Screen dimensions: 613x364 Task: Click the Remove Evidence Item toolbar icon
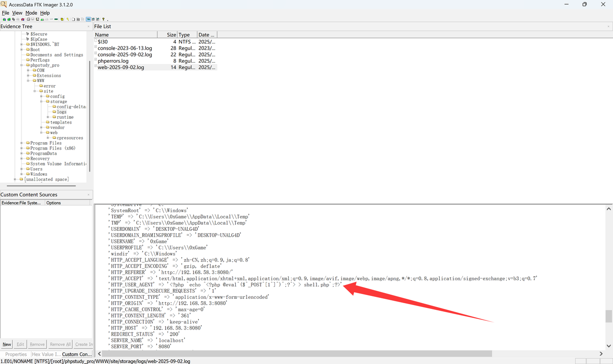coord(18,20)
